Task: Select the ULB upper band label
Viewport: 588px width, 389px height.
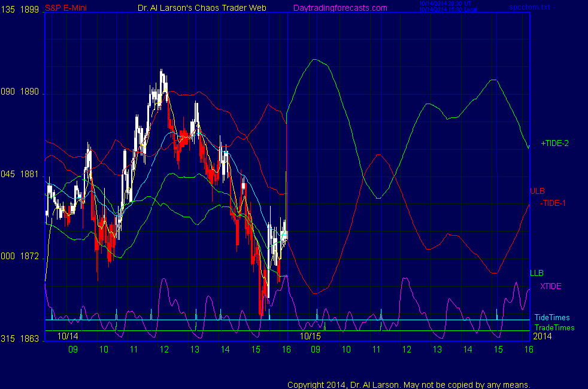Action: [x=537, y=192]
